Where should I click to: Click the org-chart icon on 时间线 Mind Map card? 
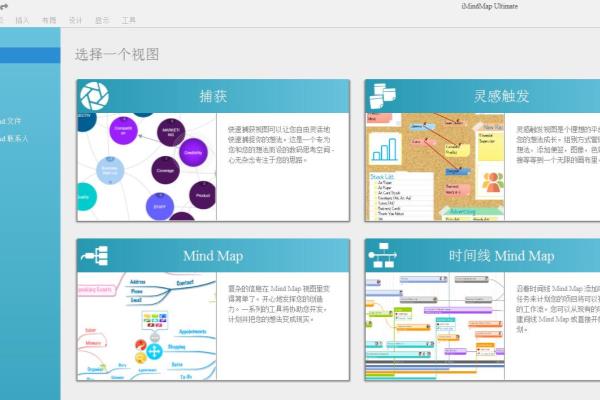coord(382,255)
